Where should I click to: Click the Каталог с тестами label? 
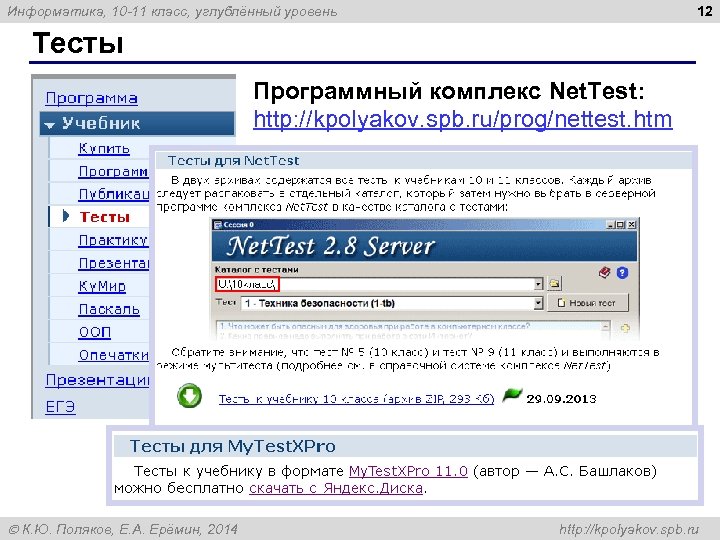(x=256, y=270)
